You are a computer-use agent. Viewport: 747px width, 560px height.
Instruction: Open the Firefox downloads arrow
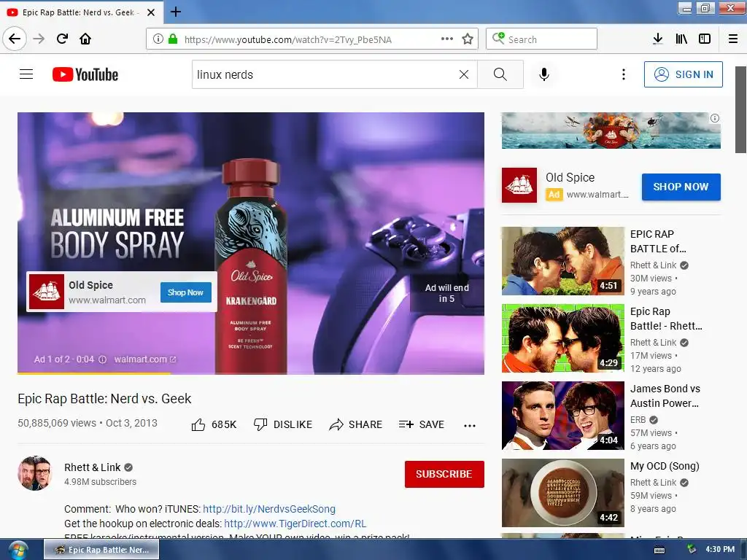[657, 39]
